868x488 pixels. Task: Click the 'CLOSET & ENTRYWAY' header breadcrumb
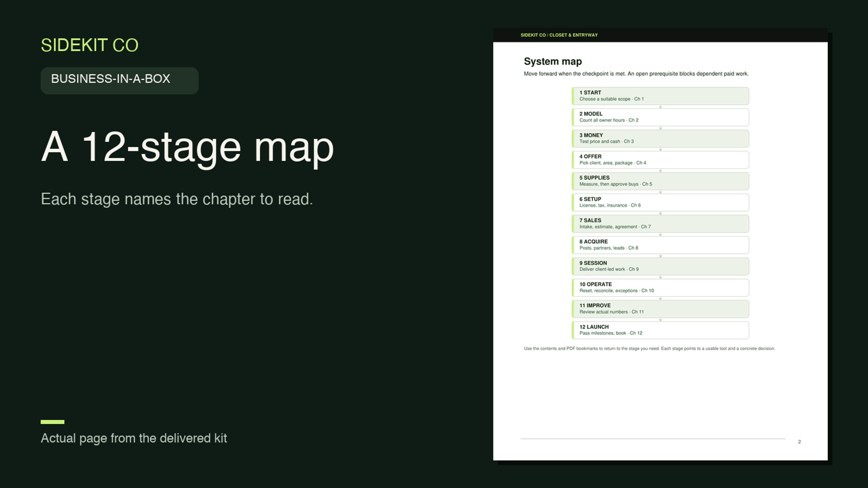573,35
